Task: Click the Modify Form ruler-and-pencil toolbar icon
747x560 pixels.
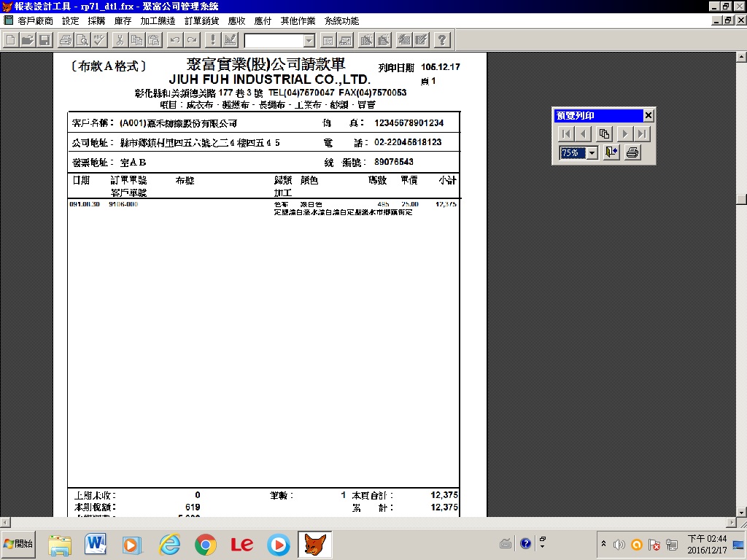Action: tap(230, 40)
